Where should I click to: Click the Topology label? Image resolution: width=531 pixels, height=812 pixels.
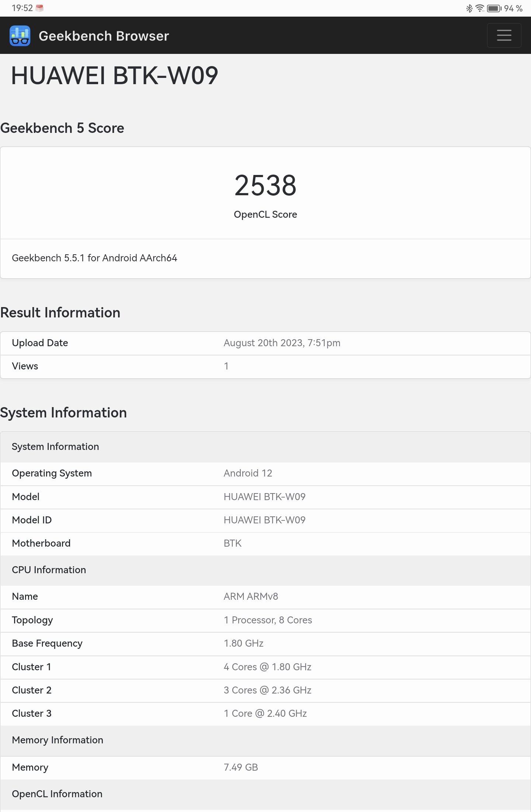click(x=32, y=620)
